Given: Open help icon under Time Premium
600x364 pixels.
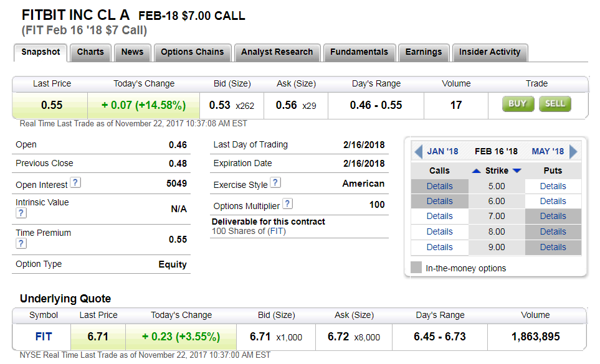Looking at the screenshot, I should coord(21,243).
